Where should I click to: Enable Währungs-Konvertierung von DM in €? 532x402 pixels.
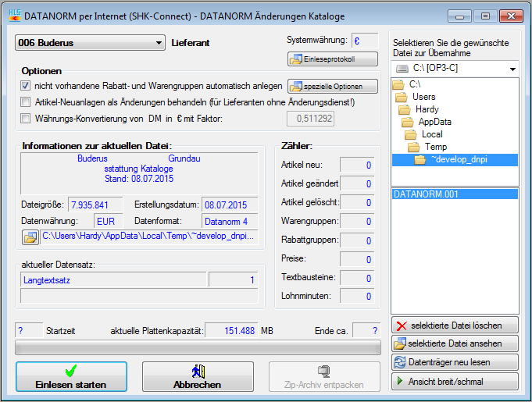26,119
